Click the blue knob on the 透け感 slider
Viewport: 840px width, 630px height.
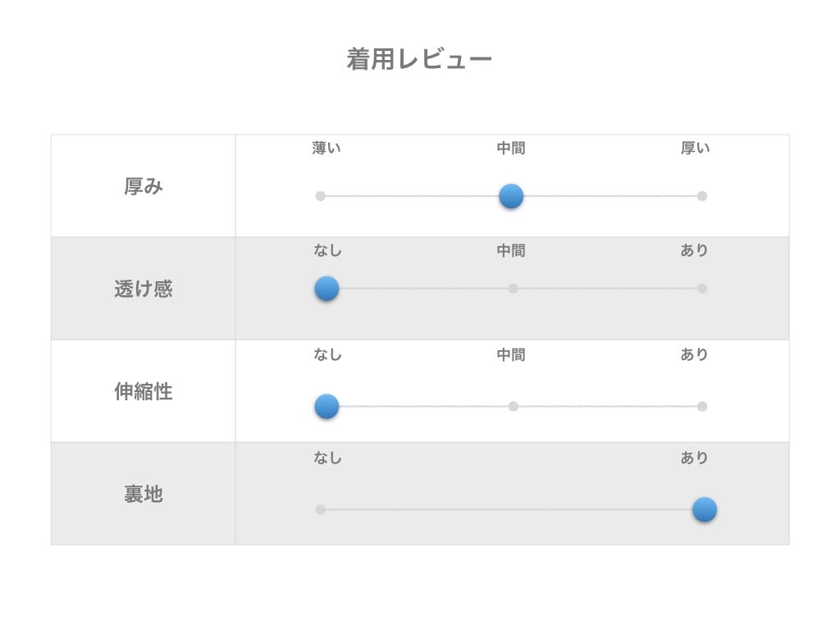[326, 288]
